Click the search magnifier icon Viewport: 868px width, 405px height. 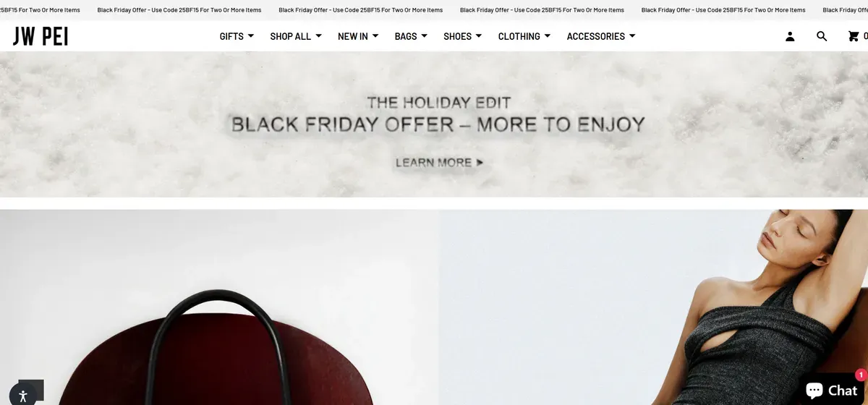point(822,36)
